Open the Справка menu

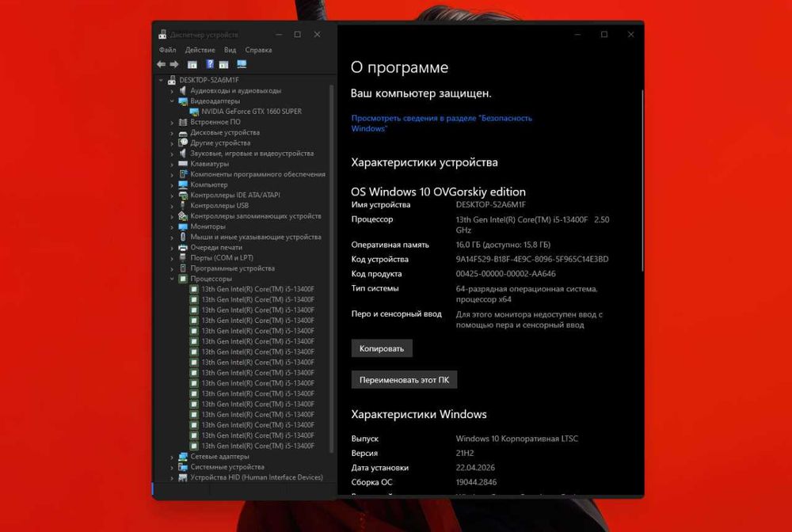coord(259,50)
